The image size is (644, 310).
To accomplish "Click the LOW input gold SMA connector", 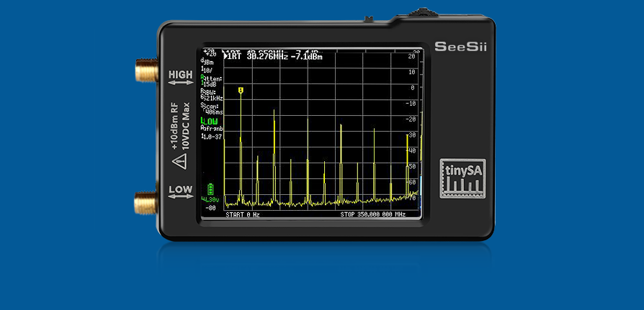I will click(146, 202).
